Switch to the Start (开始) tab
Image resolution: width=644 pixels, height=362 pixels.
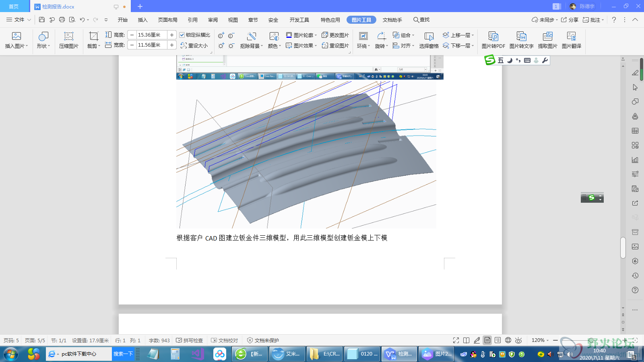tap(123, 20)
